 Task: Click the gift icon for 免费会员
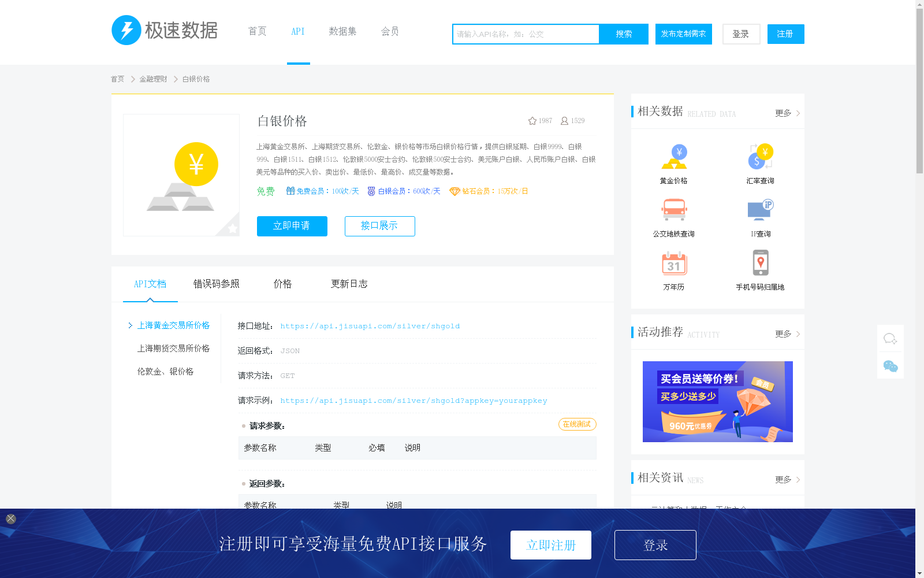point(290,191)
